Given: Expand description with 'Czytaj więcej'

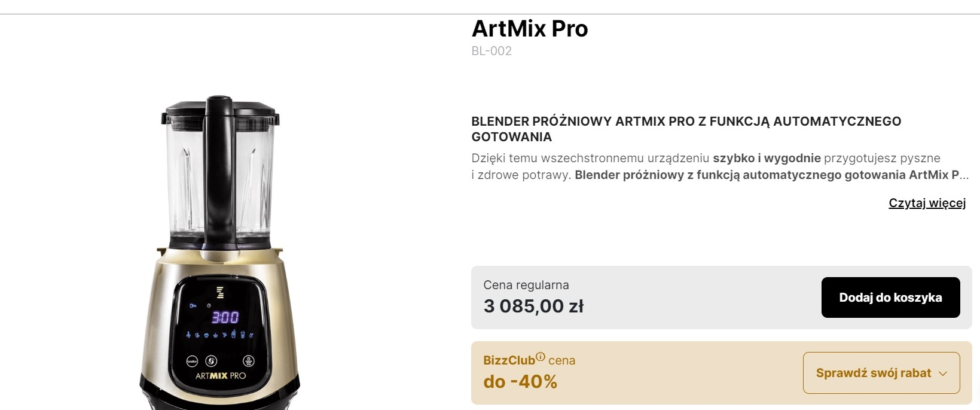Looking at the screenshot, I should (x=927, y=203).
